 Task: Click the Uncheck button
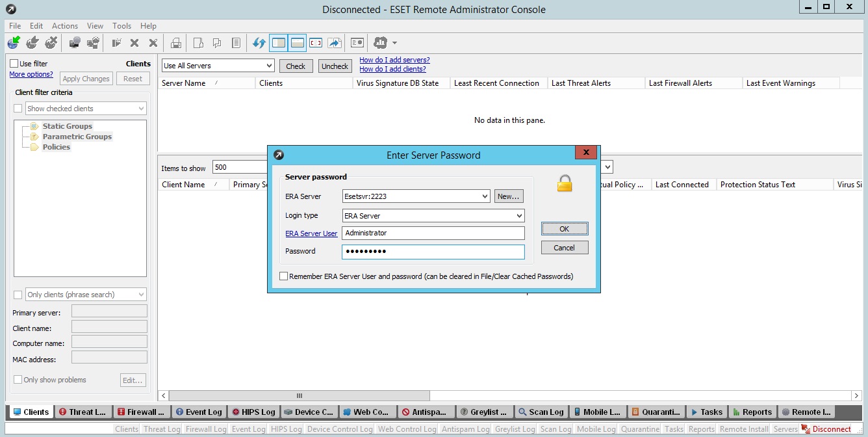pos(335,66)
